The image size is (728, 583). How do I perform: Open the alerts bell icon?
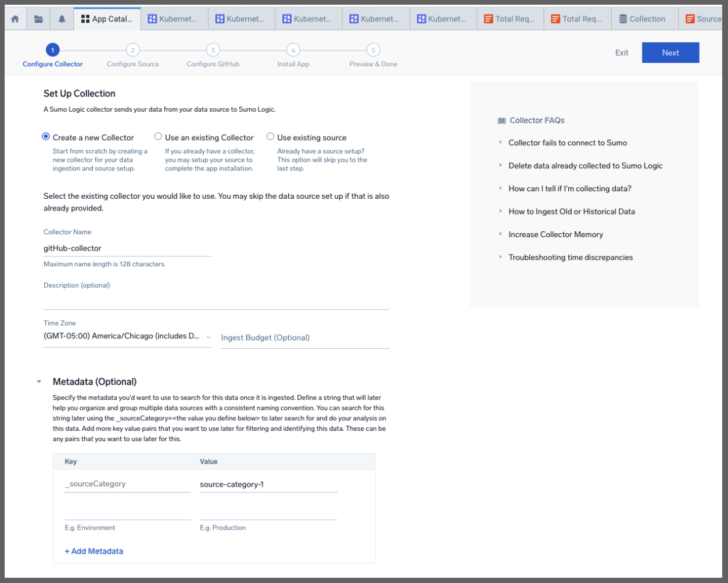click(62, 19)
